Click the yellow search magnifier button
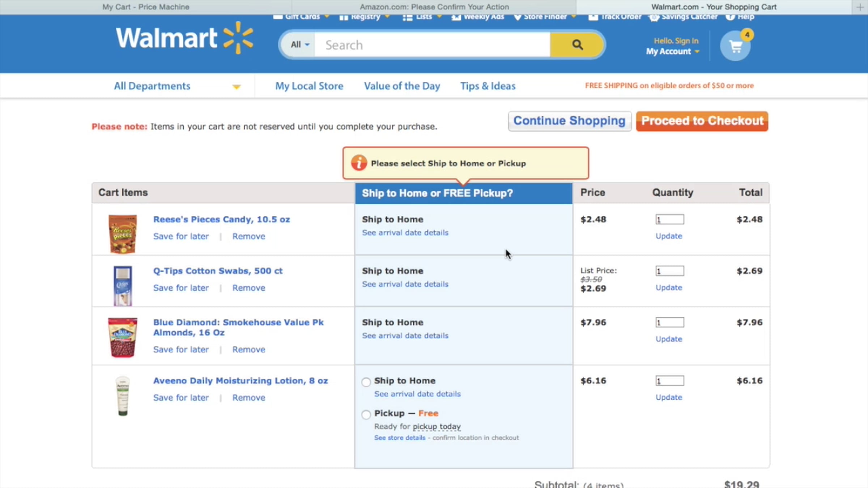The width and height of the screenshot is (868, 488). 577,45
